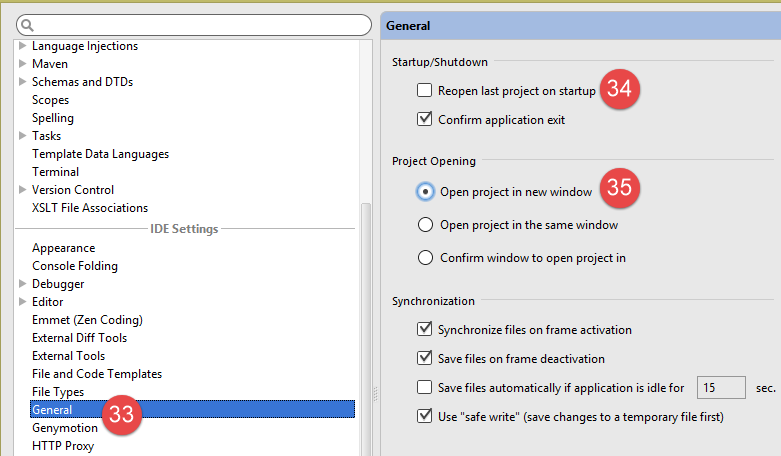Click the settings search text field
This screenshot has width=781, height=456.
[x=200, y=25]
